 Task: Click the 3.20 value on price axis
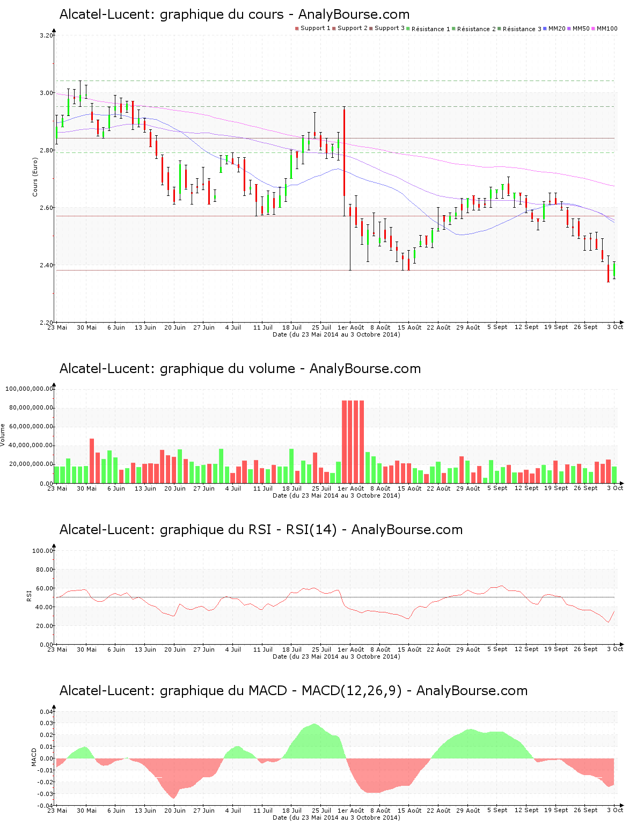(47, 35)
